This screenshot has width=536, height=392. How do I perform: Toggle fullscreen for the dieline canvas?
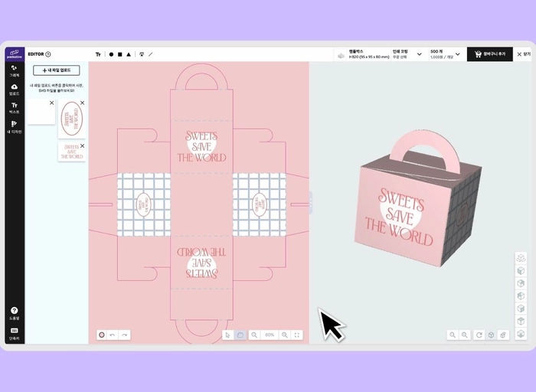(x=297, y=335)
